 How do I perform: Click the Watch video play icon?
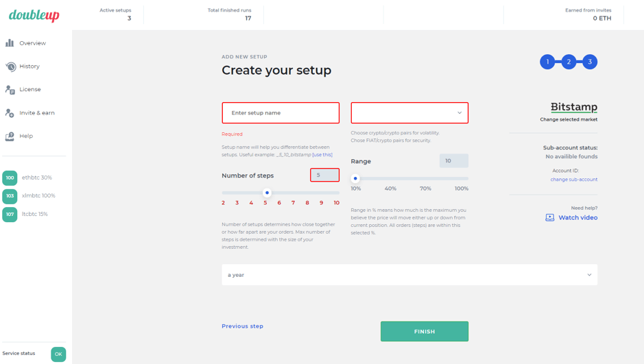(550, 218)
